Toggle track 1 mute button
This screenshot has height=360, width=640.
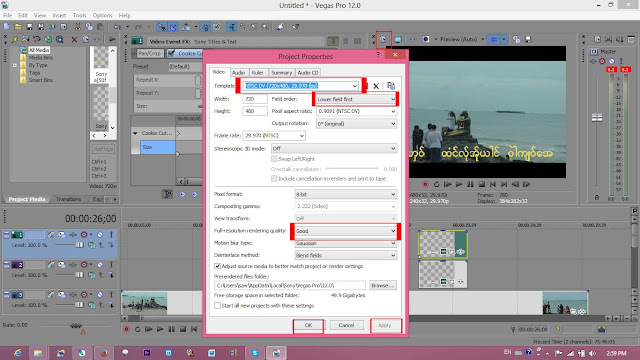[100, 235]
